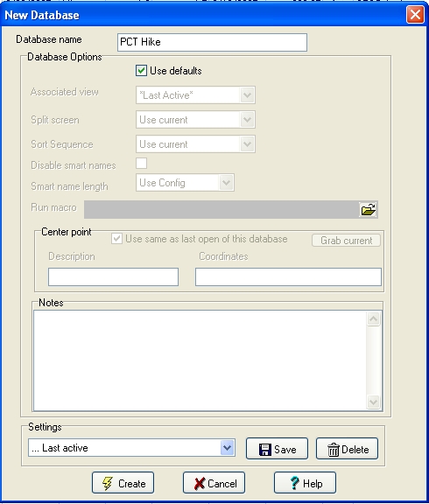
Task: Click the Center point Description field
Action: pyautogui.click(x=113, y=276)
